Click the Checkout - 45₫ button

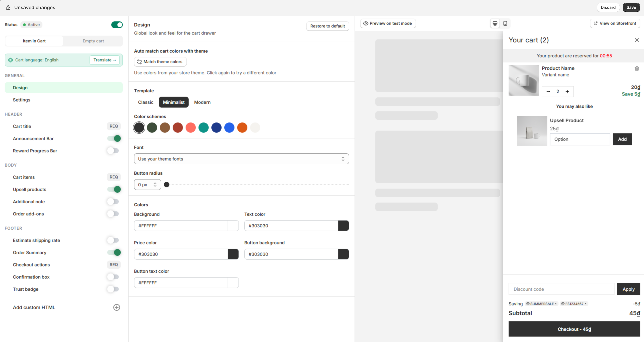click(x=574, y=329)
